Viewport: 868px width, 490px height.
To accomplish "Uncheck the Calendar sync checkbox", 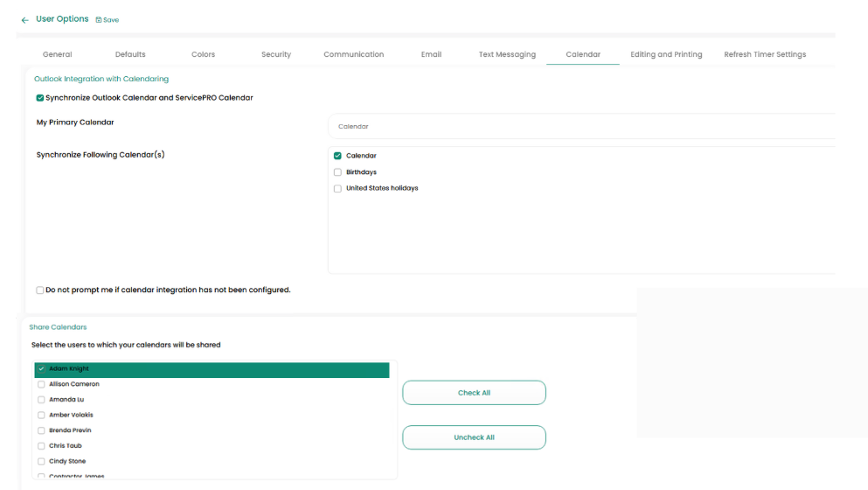I will [x=337, y=156].
